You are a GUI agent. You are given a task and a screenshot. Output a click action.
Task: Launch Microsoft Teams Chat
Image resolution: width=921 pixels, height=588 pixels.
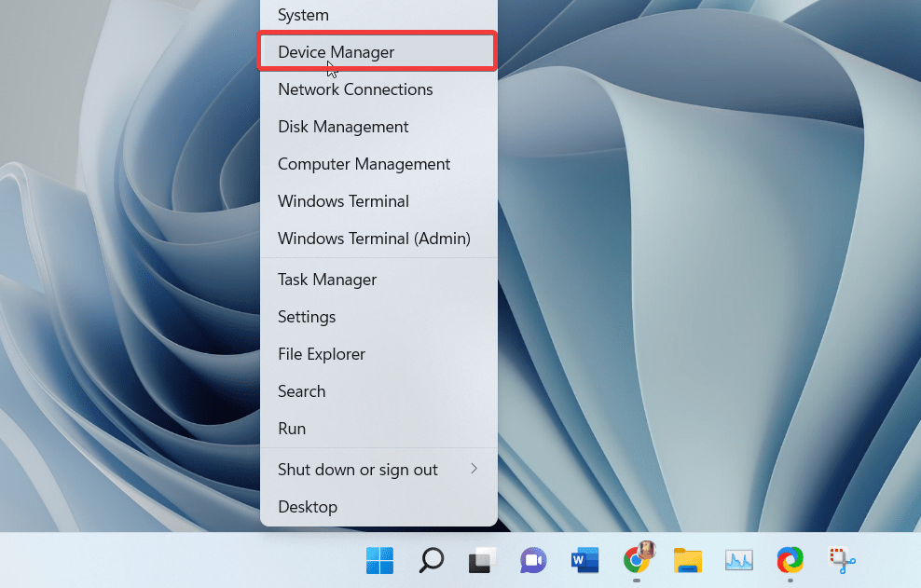(x=532, y=560)
